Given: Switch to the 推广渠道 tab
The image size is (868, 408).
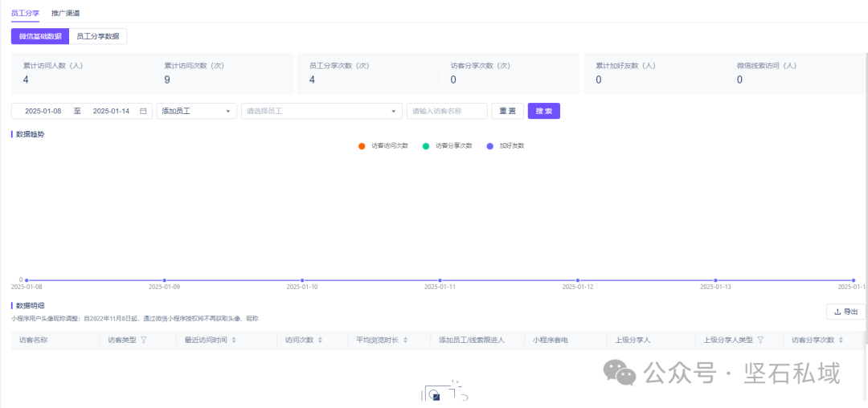Looking at the screenshot, I should tap(65, 14).
